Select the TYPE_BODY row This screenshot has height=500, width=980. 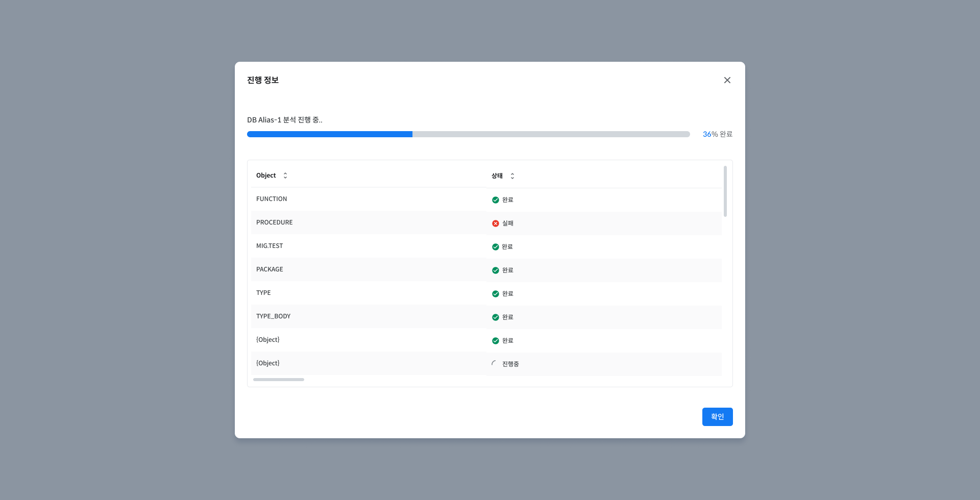coord(486,317)
